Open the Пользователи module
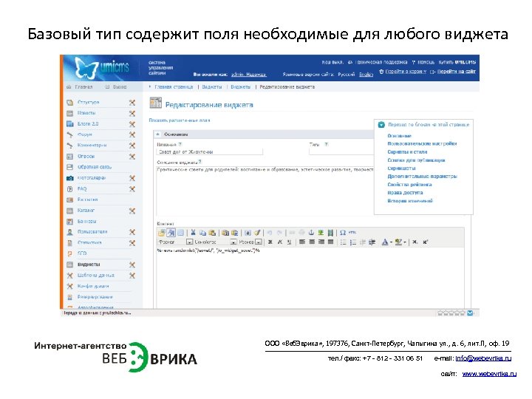532x399 pixels. coord(92,232)
